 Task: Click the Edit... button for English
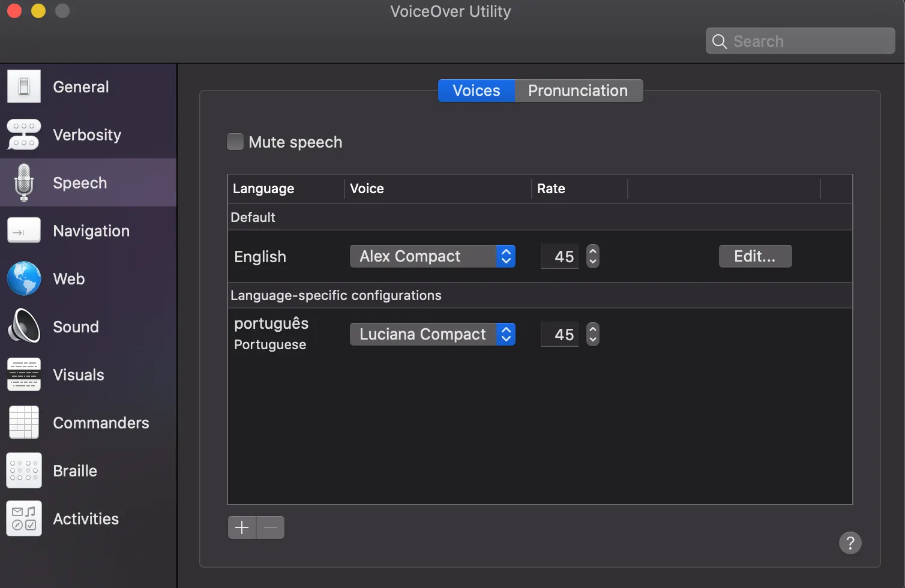click(x=755, y=256)
